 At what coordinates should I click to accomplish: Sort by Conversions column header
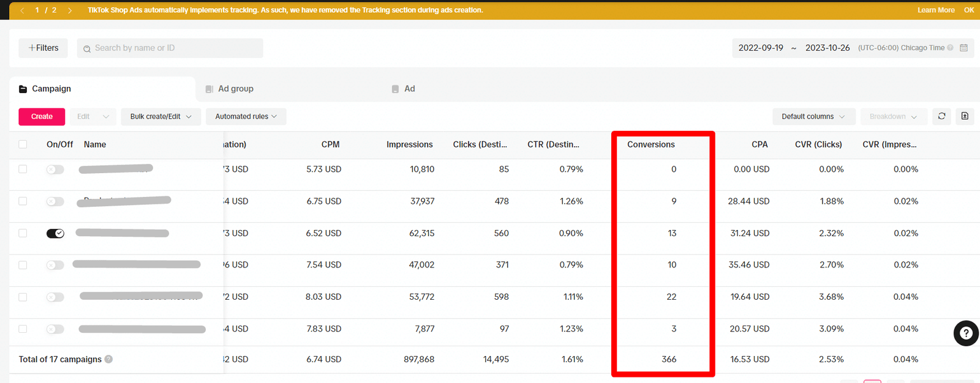(651, 144)
